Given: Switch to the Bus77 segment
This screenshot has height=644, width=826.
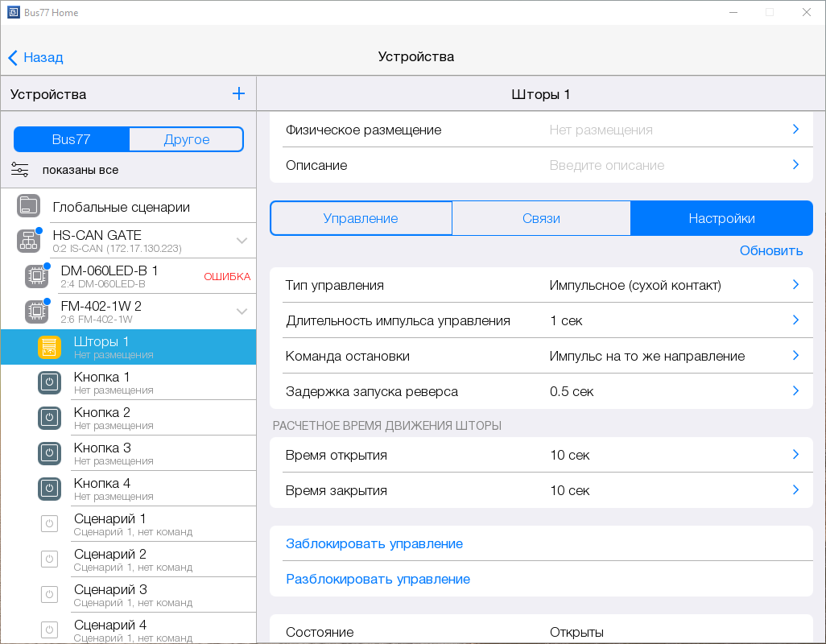Looking at the screenshot, I should (x=72, y=139).
